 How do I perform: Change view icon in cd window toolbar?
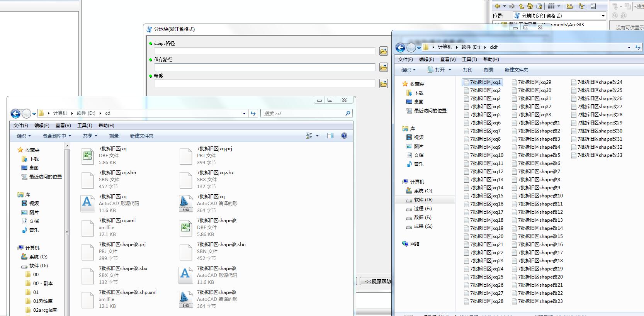[309, 136]
